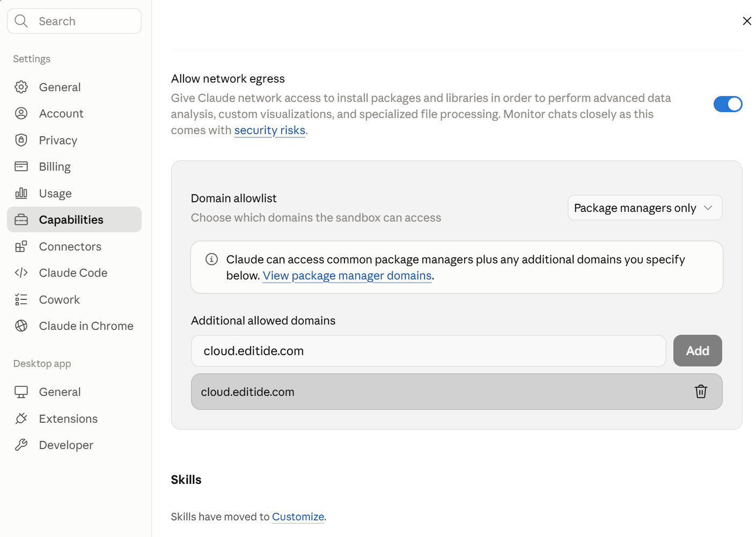Click the Search input field
The height and width of the screenshot is (537, 756).
[74, 21]
